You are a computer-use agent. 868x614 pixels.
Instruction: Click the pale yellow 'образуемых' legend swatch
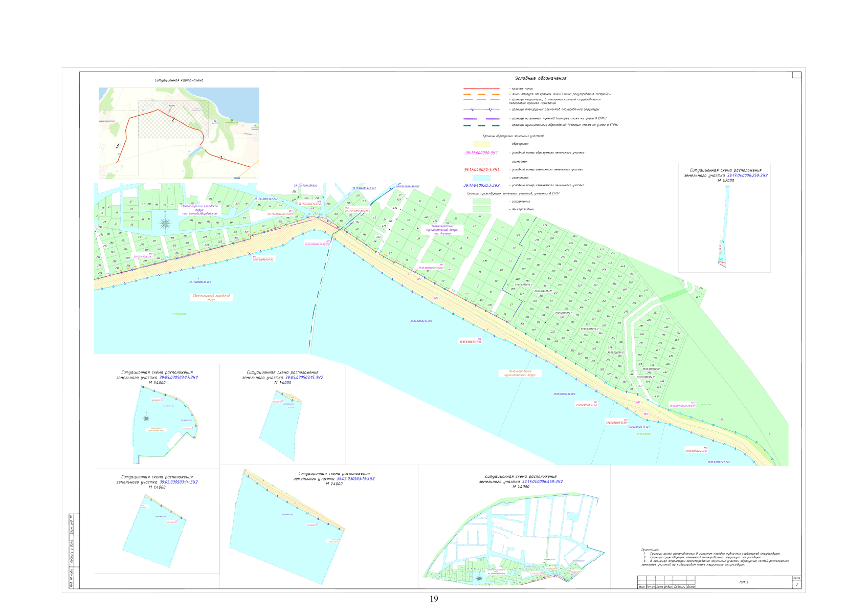point(481,144)
